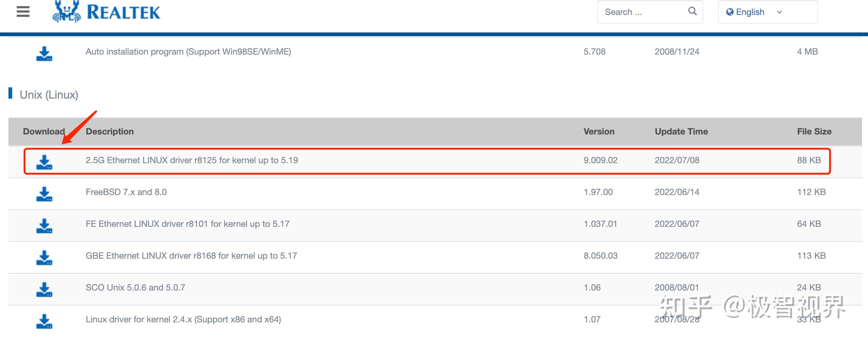
Task: Download the r8125 2.5G Ethernet driver
Action: pos(44,162)
